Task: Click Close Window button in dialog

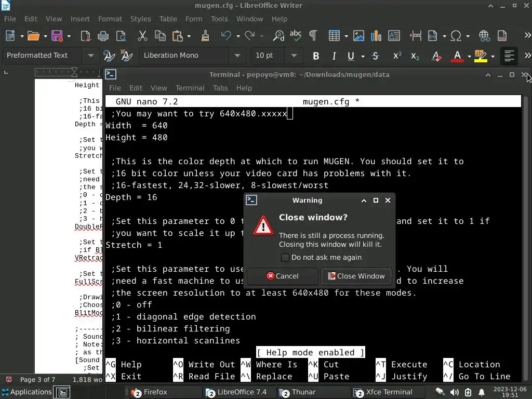Action: pyautogui.click(x=356, y=276)
